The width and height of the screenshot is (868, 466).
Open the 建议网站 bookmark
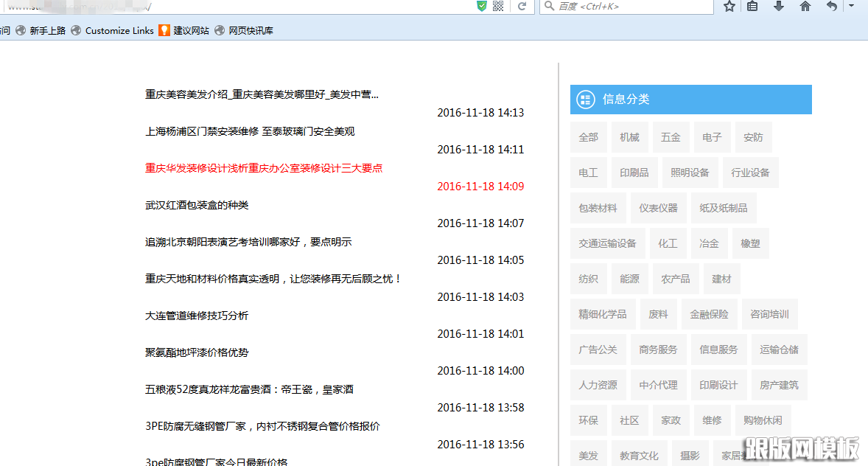(184, 30)
